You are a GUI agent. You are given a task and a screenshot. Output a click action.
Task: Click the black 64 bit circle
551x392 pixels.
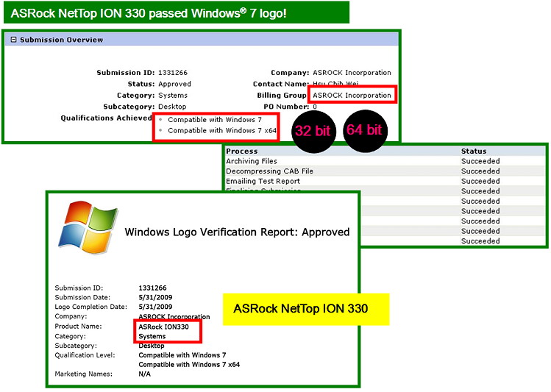point(364,131)
